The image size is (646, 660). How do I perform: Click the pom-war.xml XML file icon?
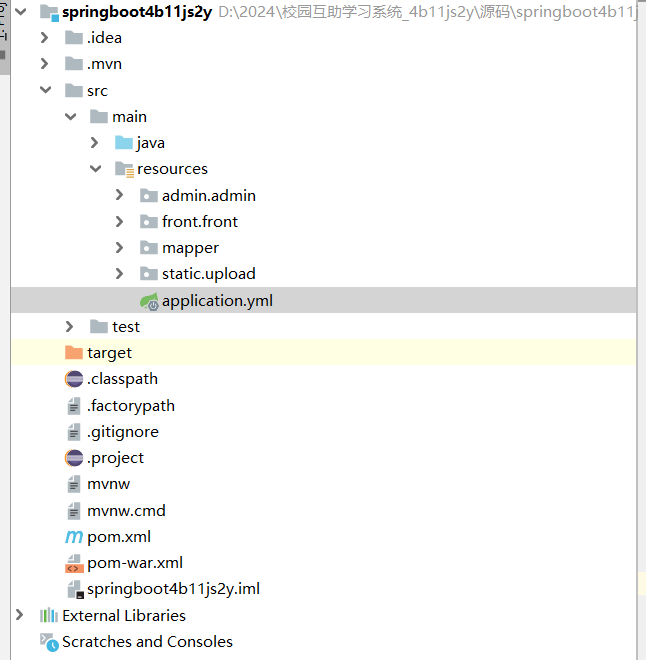pos(74,563)
